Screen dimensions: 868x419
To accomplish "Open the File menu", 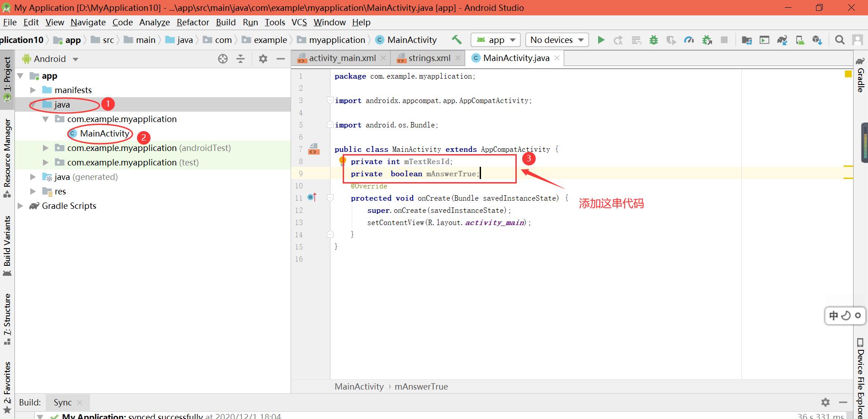I will (9, 22).
